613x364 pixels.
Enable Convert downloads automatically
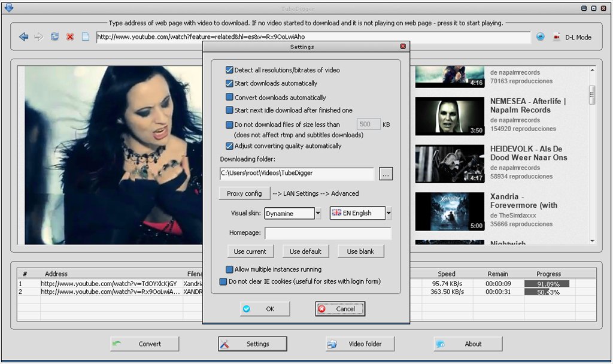click(x=229, y=97)
